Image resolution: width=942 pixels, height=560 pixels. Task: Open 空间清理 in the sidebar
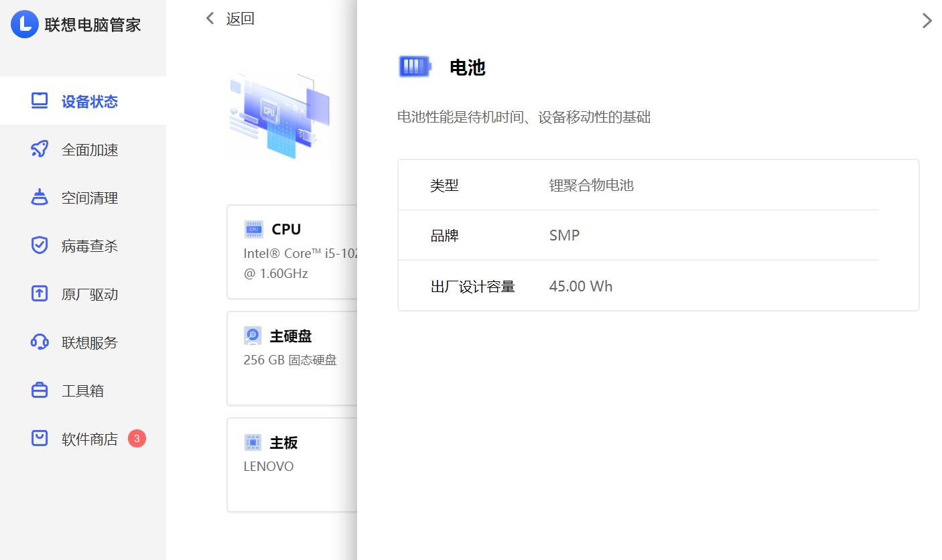(x=83, y=198)
